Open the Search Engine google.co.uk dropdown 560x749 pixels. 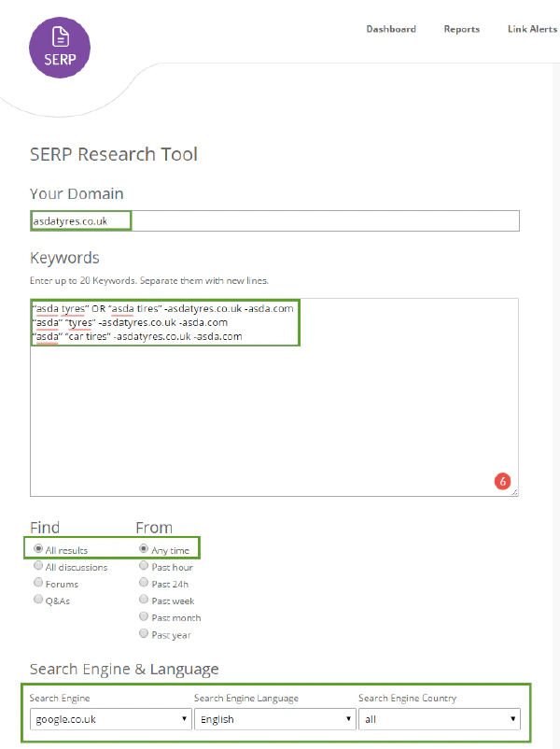[x=111, y=719]
